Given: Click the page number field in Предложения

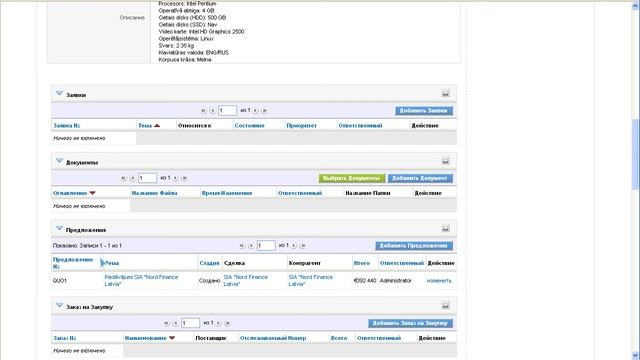Looking at the screenshot, I should [x=266, y=246].
